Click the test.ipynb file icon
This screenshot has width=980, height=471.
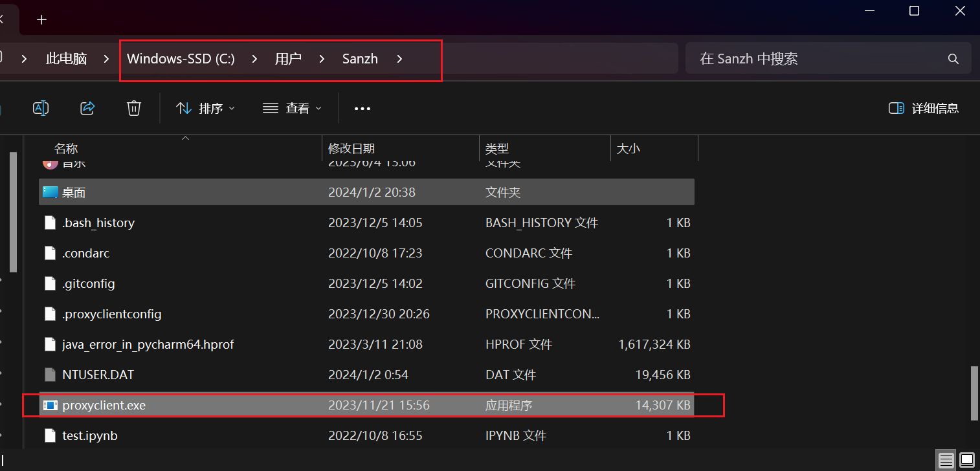point(50,435)
